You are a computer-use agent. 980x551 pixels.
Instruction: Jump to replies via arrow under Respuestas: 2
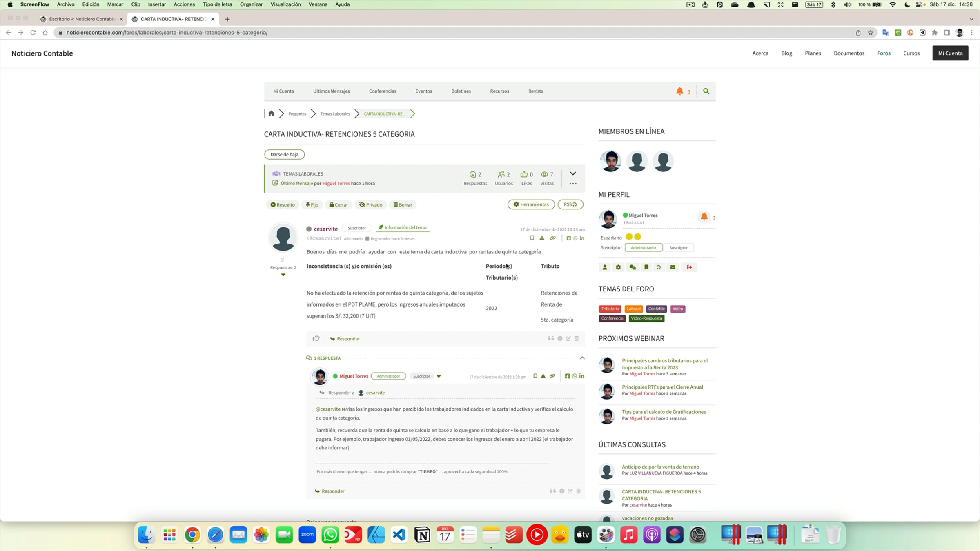(283, 275)
